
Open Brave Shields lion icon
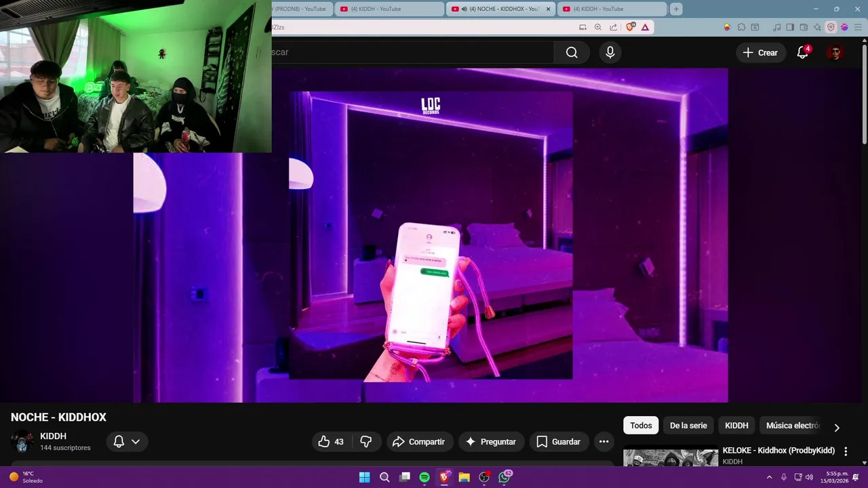coord(631,27)
